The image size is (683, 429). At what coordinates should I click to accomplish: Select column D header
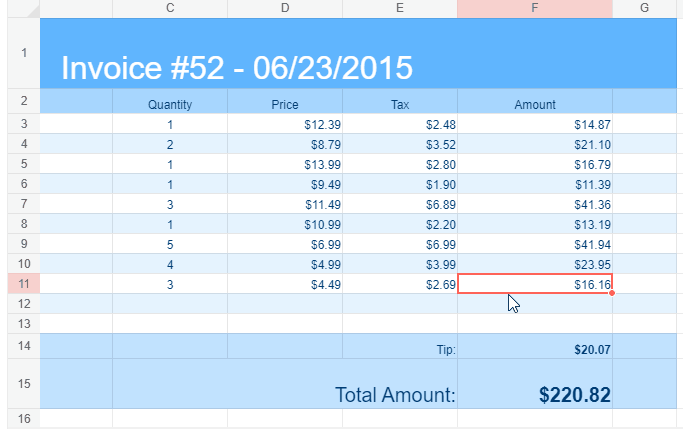click(x=285, y=8)
